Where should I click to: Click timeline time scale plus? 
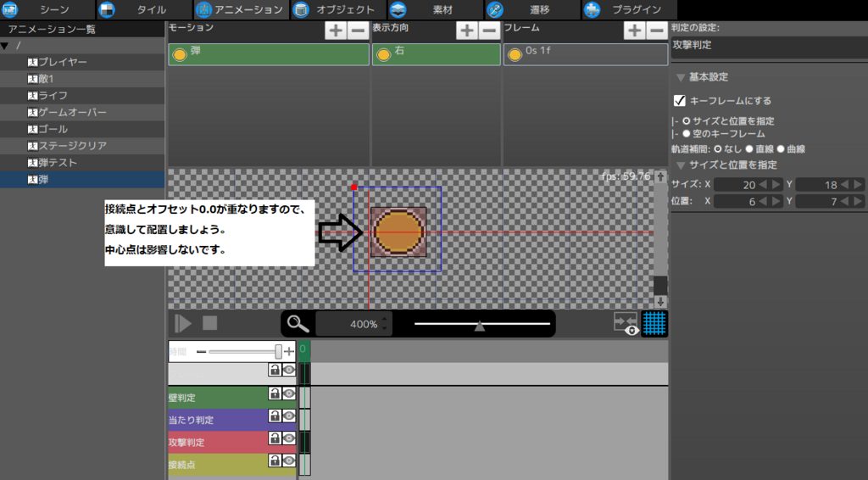[289, 351]
